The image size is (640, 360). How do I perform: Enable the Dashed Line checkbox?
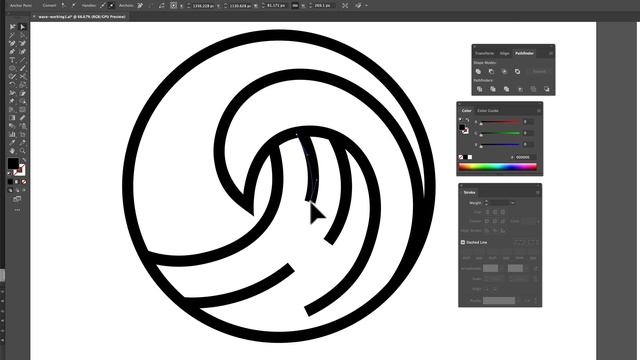463,242
